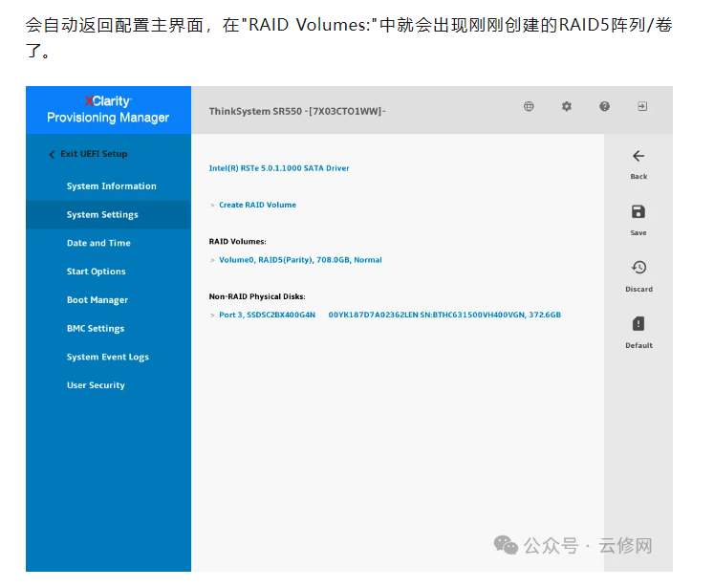Click Non-RAID Physical Disks: label
The image size is (714, 588).
tap(257, 296)
